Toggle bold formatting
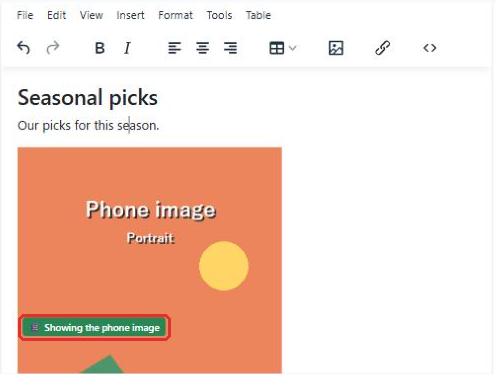The image size is (496, 374). coord(100,48)
